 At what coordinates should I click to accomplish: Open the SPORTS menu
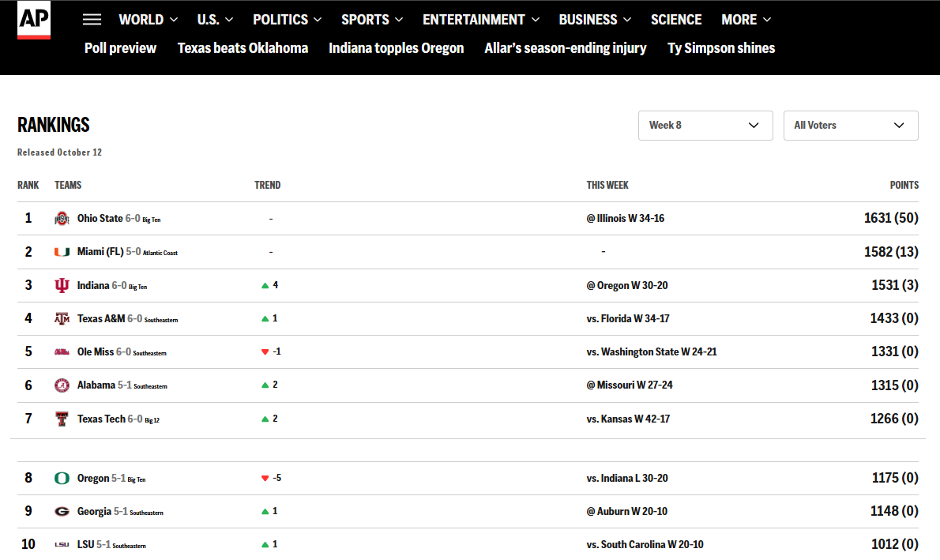(x=372, y=20)
